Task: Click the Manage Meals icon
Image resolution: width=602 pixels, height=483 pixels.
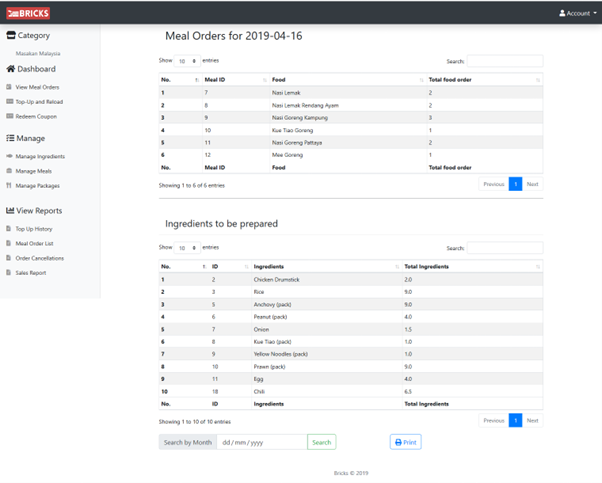Action: (x=9, y=171)
